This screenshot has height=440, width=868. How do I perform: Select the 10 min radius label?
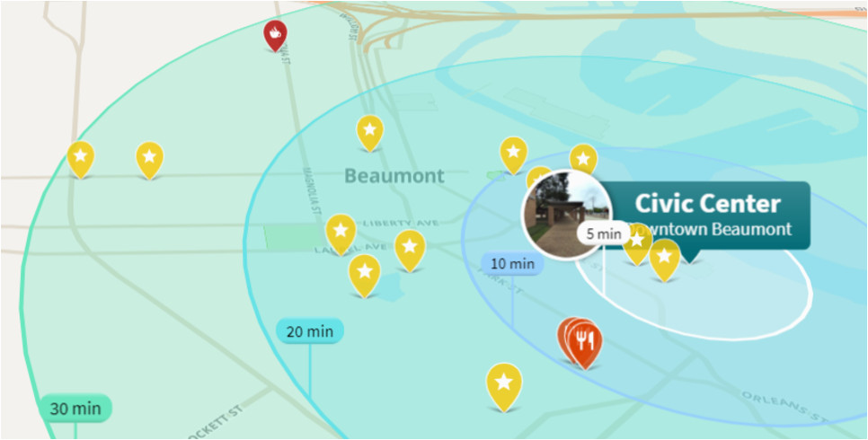tap(512, 263)
